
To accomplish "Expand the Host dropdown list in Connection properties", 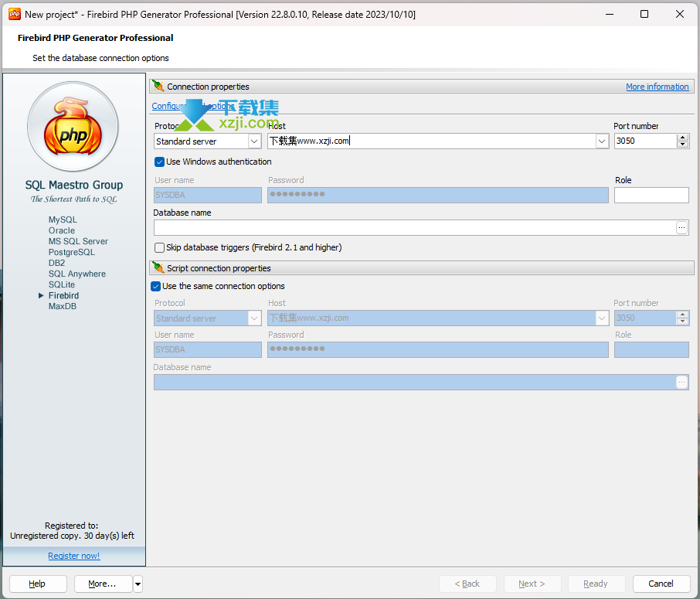I will 602,141.
